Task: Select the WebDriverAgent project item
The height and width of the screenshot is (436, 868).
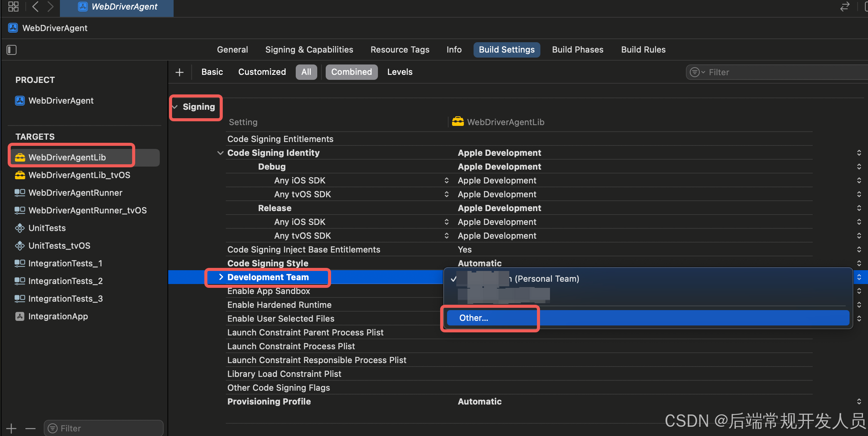Action: coord(54,101)
